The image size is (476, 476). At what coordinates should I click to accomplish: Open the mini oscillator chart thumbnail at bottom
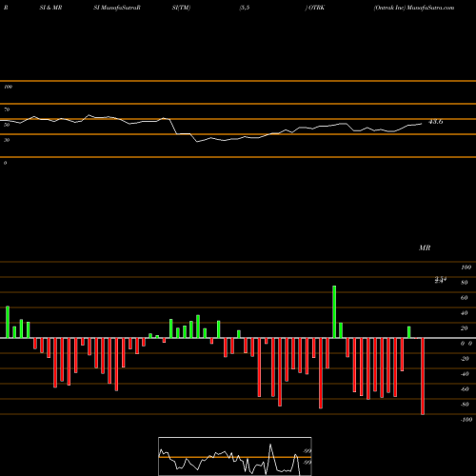coord(235,456)
